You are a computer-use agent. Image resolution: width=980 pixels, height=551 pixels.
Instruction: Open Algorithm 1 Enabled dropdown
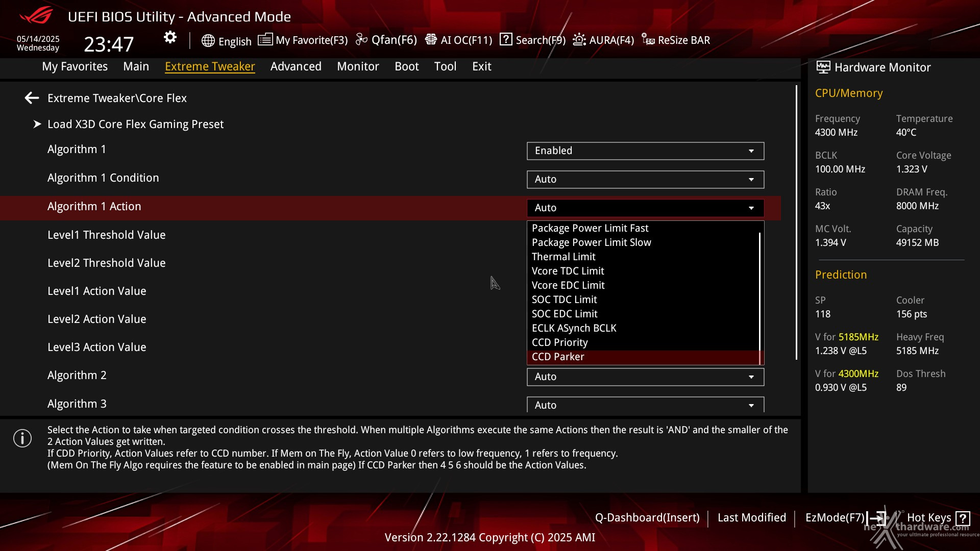(x=645, y=151)
